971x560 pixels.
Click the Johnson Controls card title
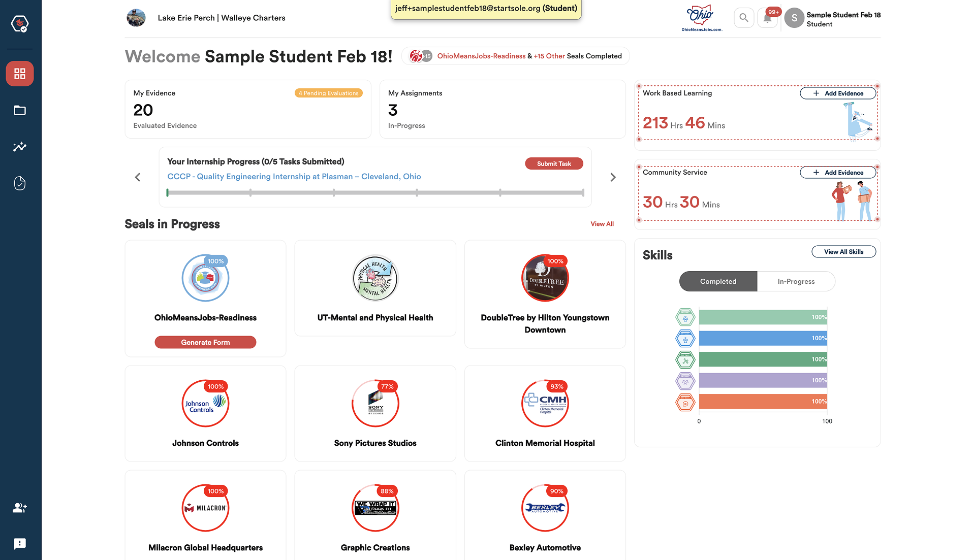click(205, 443)
